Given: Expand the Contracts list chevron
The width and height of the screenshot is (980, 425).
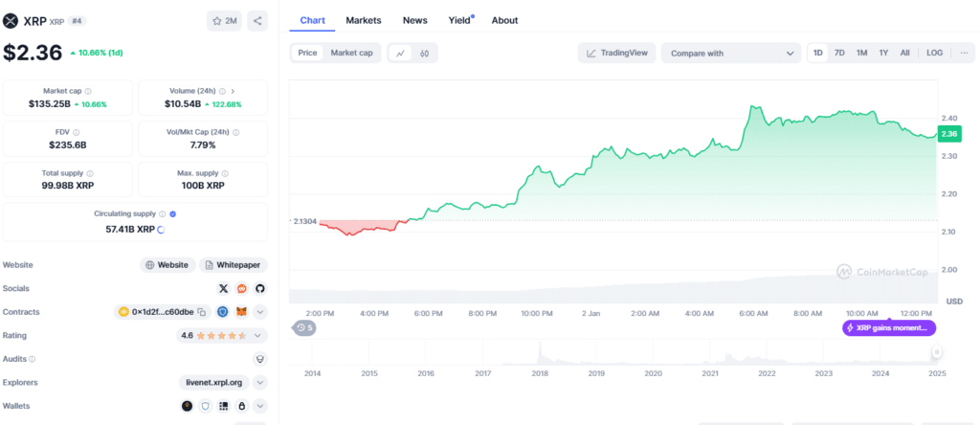Looking at the screenshot, I should 260,312.
